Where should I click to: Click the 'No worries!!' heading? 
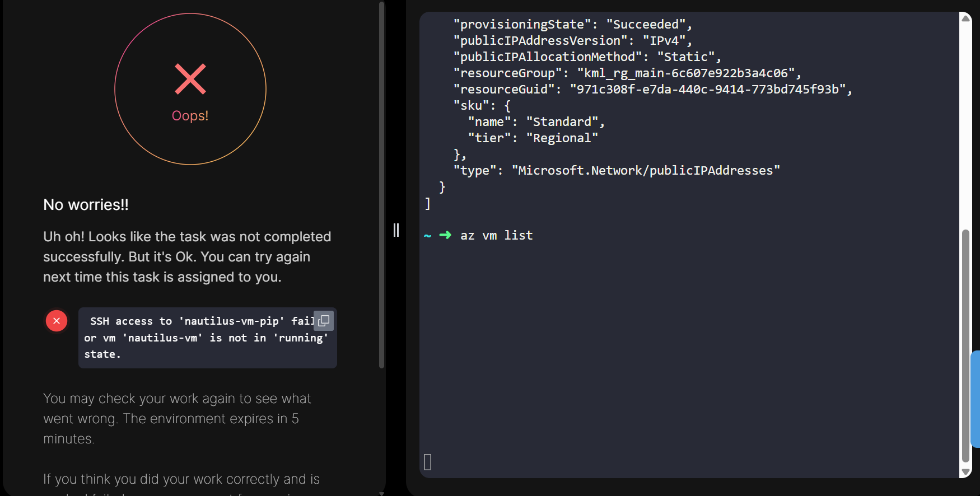coord(86,205)
